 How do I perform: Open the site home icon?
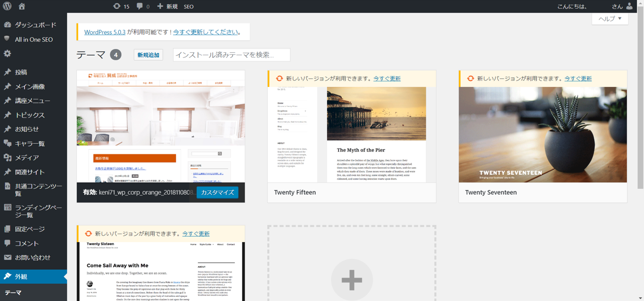point(22,7)
